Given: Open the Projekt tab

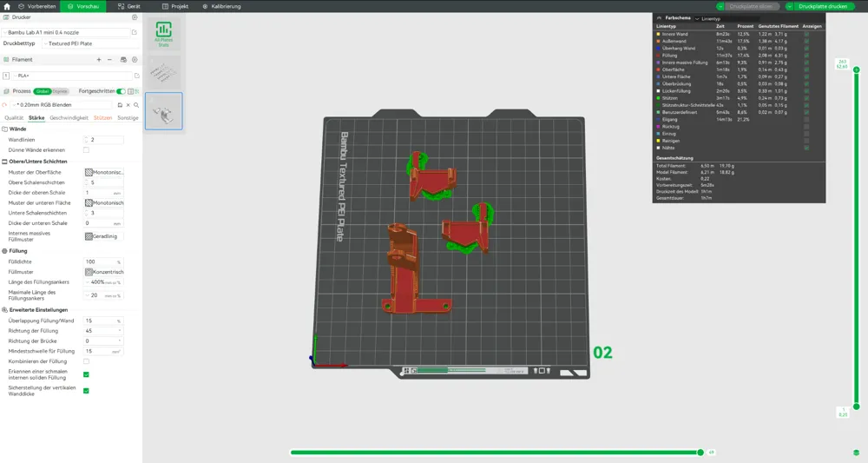Looking at the screenshot, I should [x=175, y=6].
